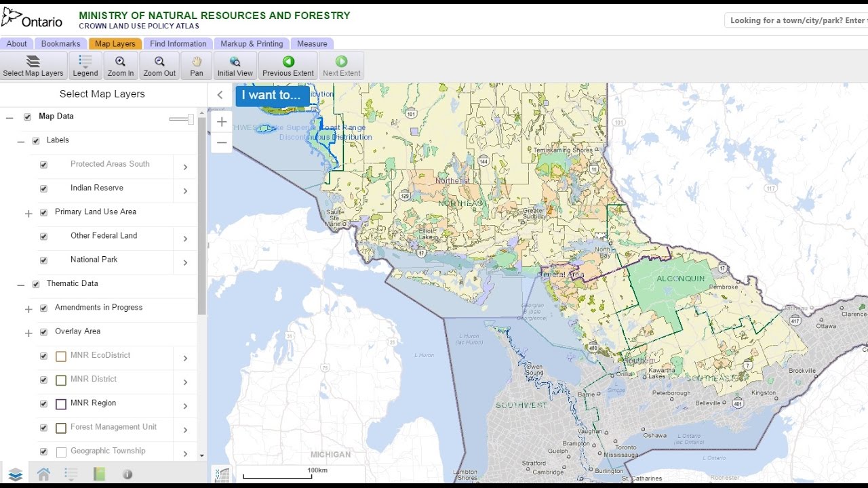Click the Ontario logo
The image size is (868, 488).
tap(32, 18)
